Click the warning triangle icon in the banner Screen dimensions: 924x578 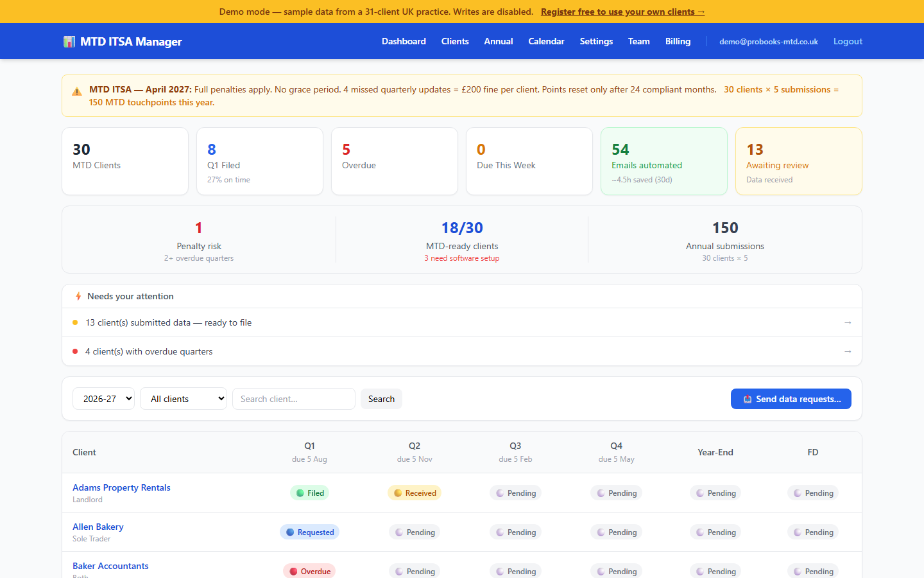pos(77,92)
